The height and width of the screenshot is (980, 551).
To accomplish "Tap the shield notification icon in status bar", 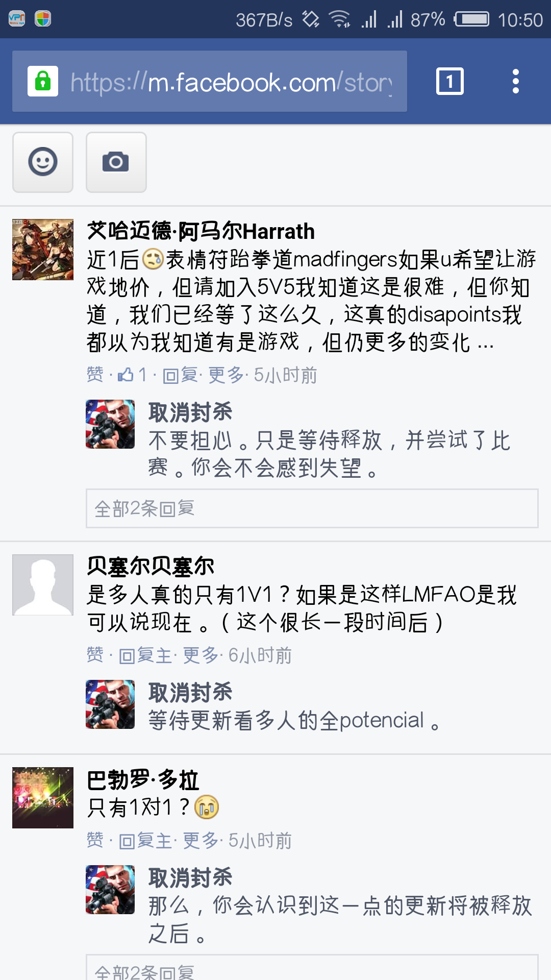I will 43,19.
